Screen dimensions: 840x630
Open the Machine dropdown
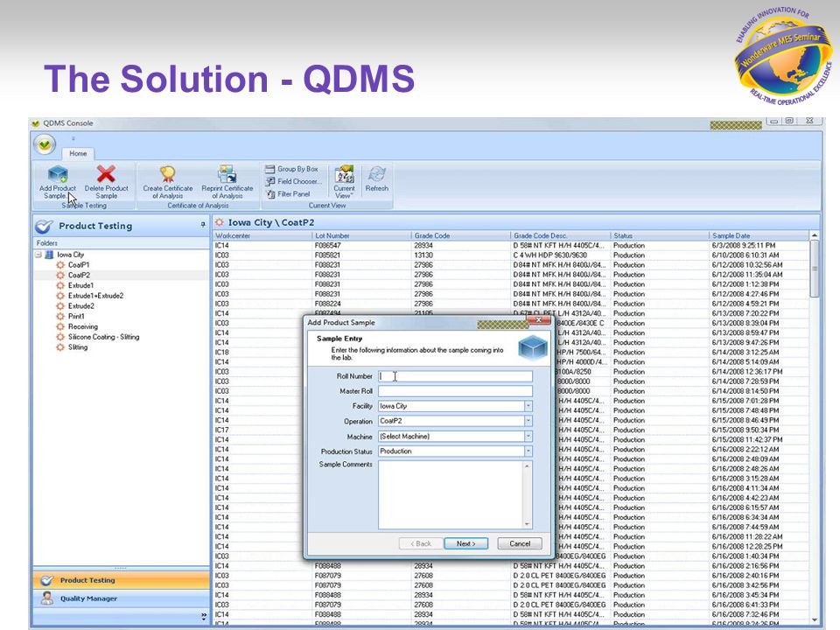(x=528, y=436)
